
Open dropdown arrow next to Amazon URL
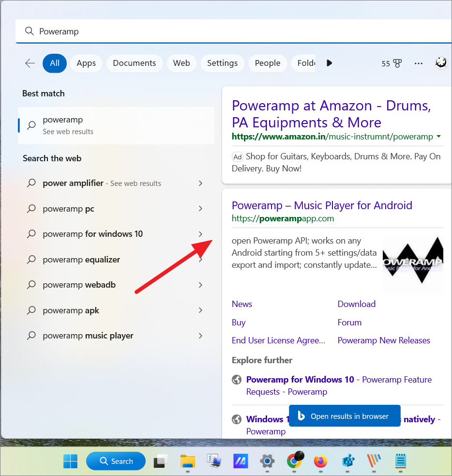pyautogui.click(x=438, y=137)
